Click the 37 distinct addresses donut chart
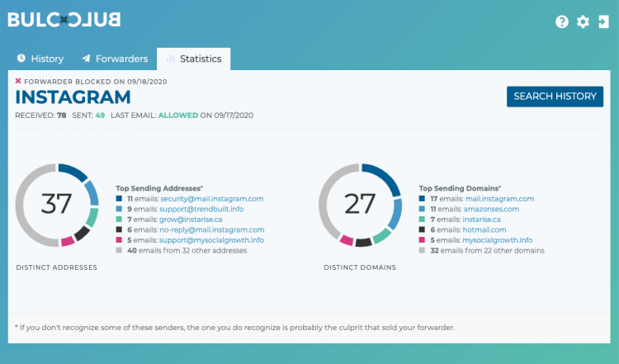Image resolution: width=619 pixels, height=364 pixels. 57,205
